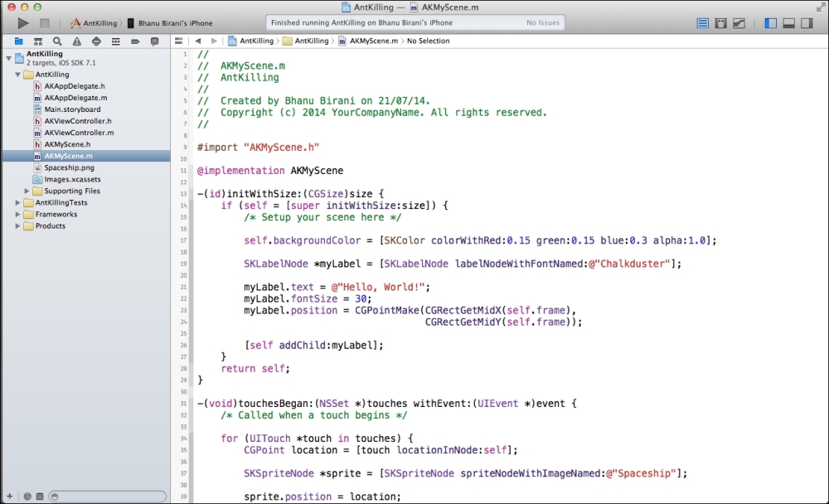Image resolution: width=829 pixels, height=504 pixels.
Task: Click the self.backgroundColor assignment
Action: (480, 240)
